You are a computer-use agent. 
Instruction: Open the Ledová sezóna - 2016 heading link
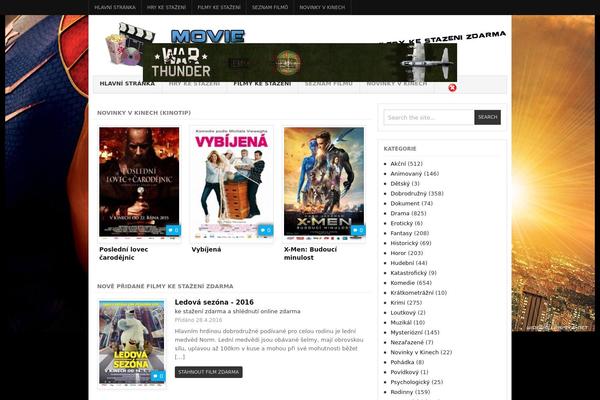click(x=214, y=302)
